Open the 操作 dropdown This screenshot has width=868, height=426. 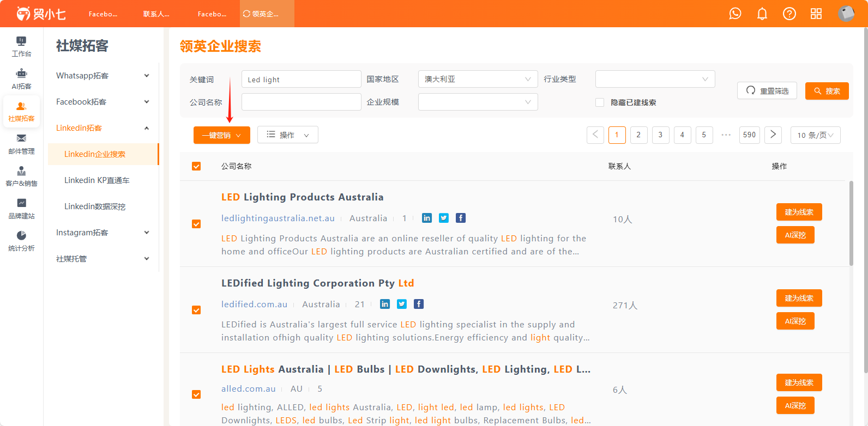(288, 135)
